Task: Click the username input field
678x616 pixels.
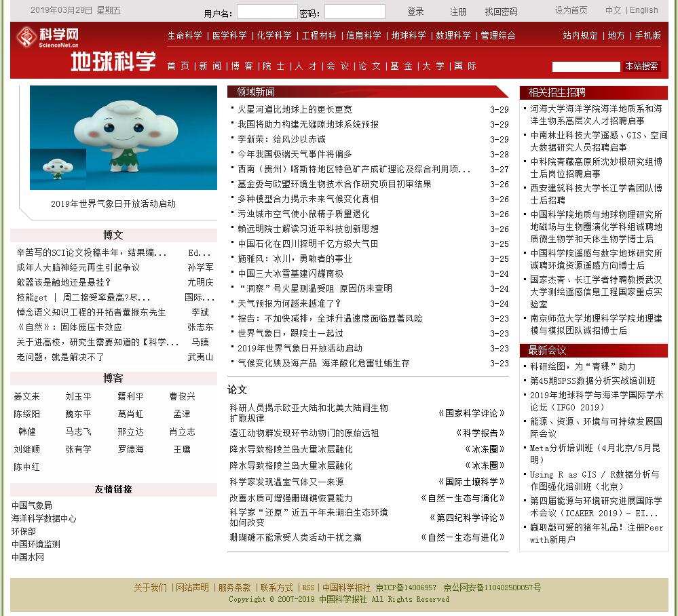Action: point(267,12)
